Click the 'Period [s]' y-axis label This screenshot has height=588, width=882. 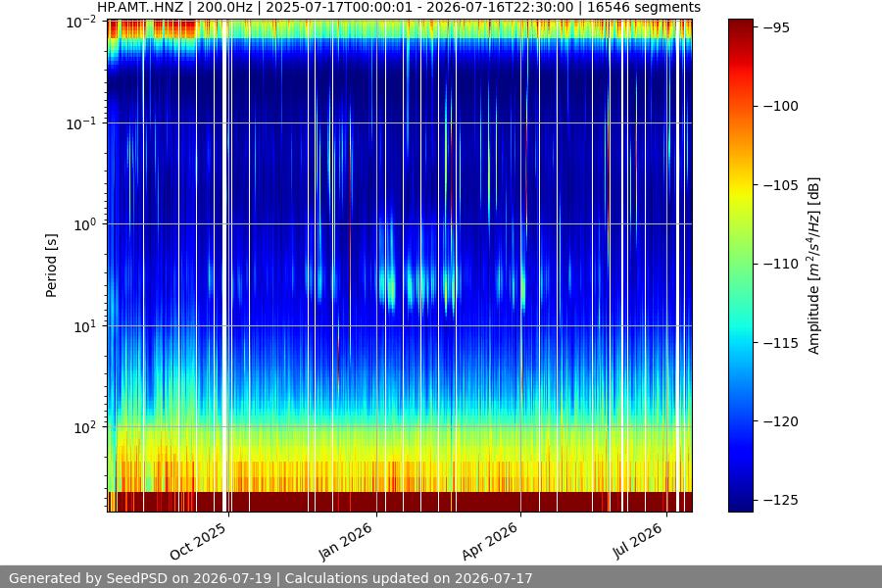(x=51, y=266)
